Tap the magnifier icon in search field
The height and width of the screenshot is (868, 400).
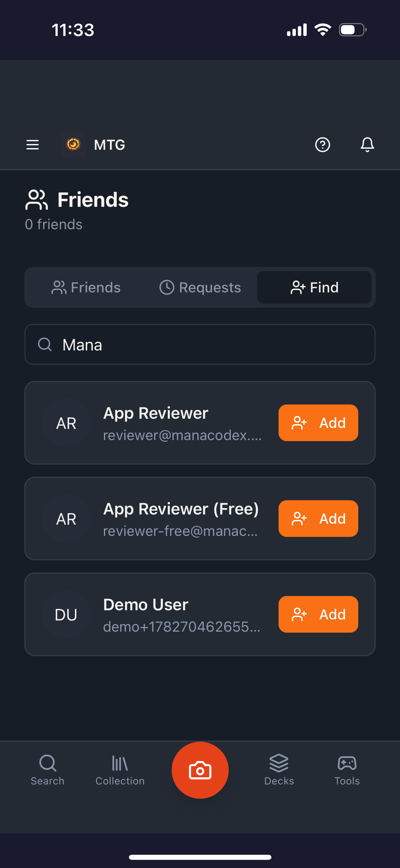[x=45, y=344]
